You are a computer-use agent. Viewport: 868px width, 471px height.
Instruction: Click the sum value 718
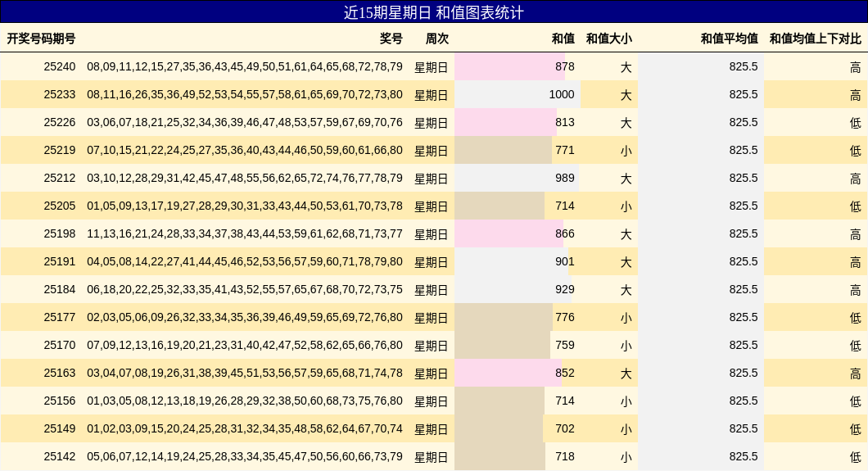565,456
